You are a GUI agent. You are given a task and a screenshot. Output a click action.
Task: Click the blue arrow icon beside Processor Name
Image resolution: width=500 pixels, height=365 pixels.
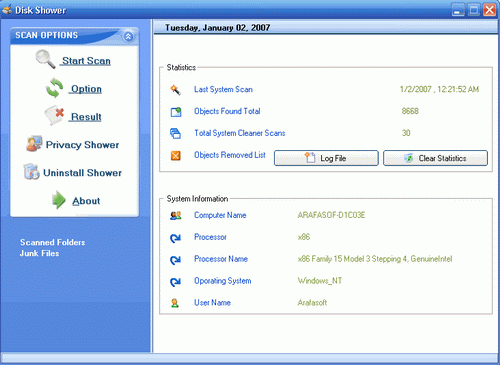click(175, 260)
